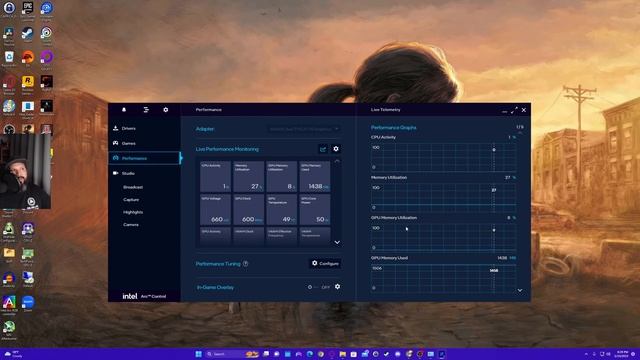
Task: Select the GPU Core Power 50 tile
Action: (x=315, y=209)
